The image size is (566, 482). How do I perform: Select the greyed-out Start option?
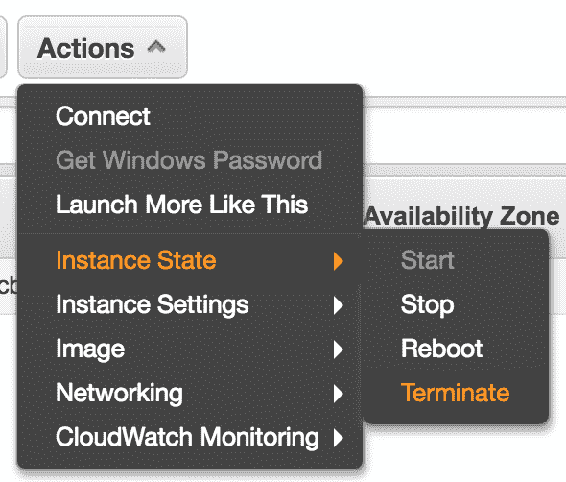(428, 260)
